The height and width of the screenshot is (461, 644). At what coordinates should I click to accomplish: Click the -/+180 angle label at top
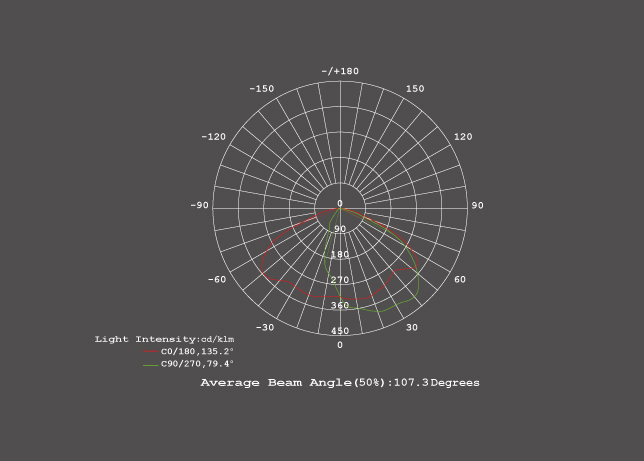point(340,71)
